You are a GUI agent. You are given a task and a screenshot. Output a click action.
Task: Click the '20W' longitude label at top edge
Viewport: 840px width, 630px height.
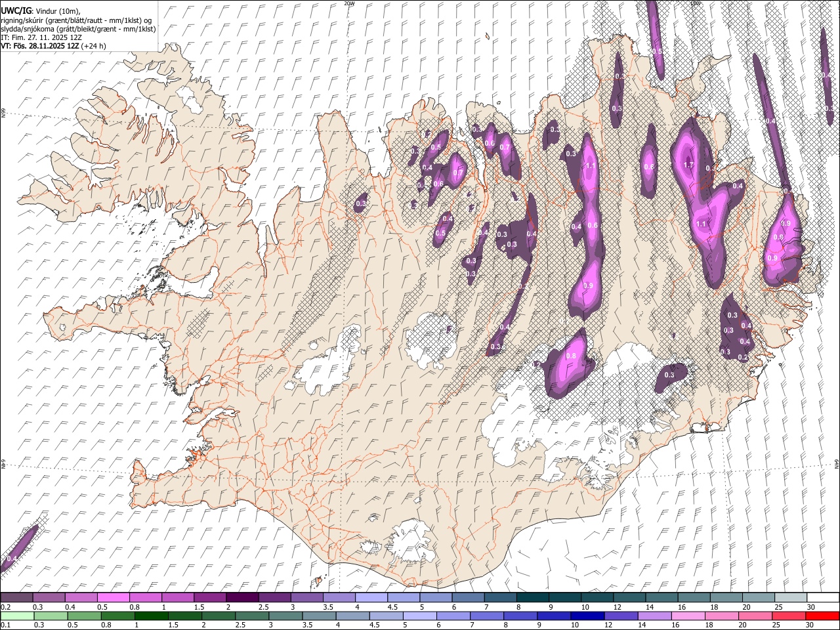[x=348, y=3]
